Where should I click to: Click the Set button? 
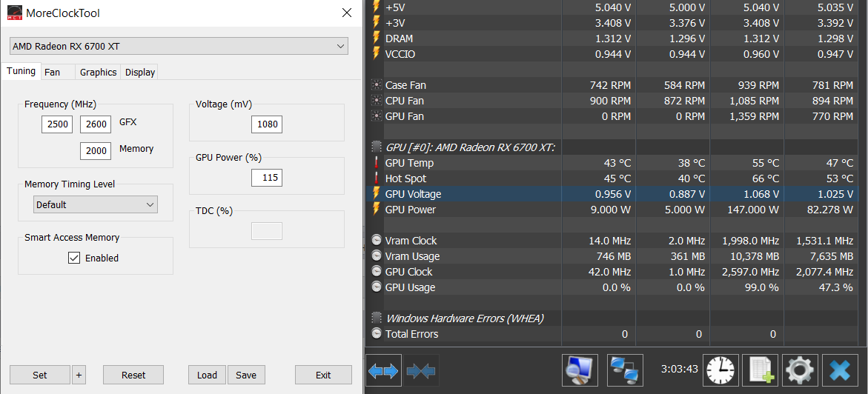[40, 375]
